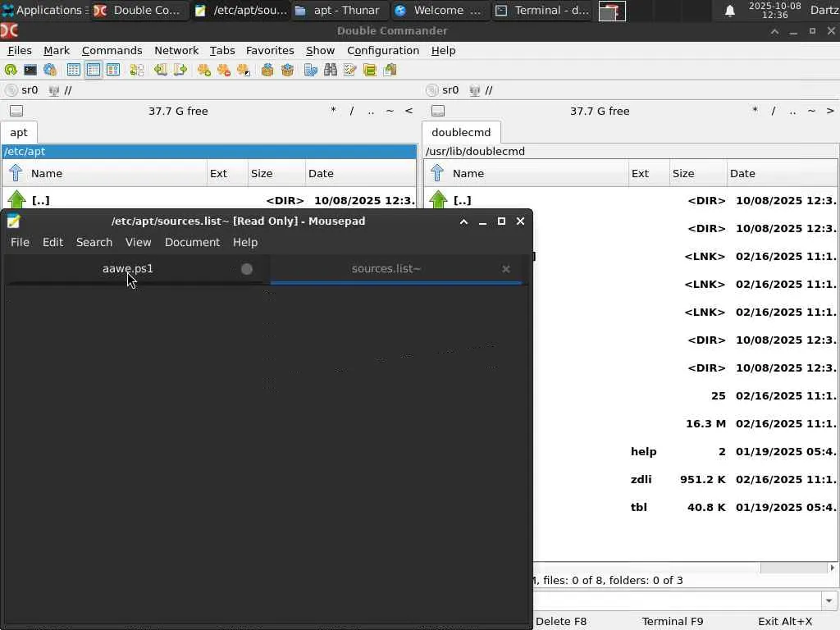Click the notification bell in system tray

click(729, 11)
